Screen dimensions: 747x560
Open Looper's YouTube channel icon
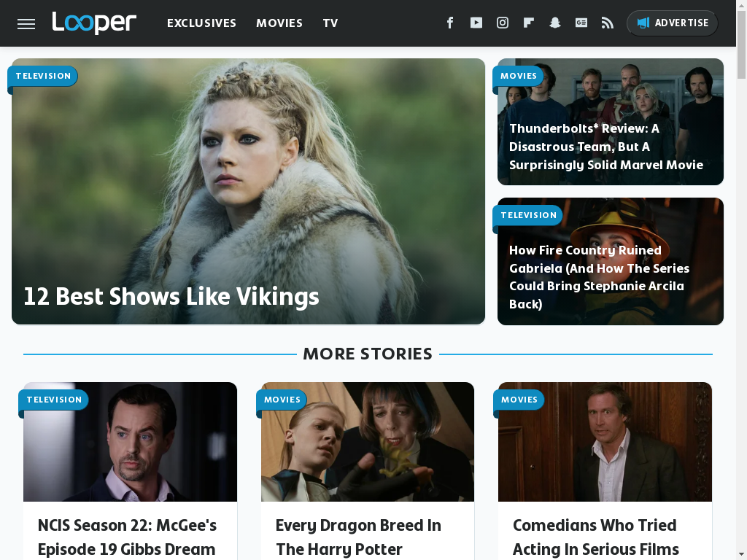coord(476,23)
